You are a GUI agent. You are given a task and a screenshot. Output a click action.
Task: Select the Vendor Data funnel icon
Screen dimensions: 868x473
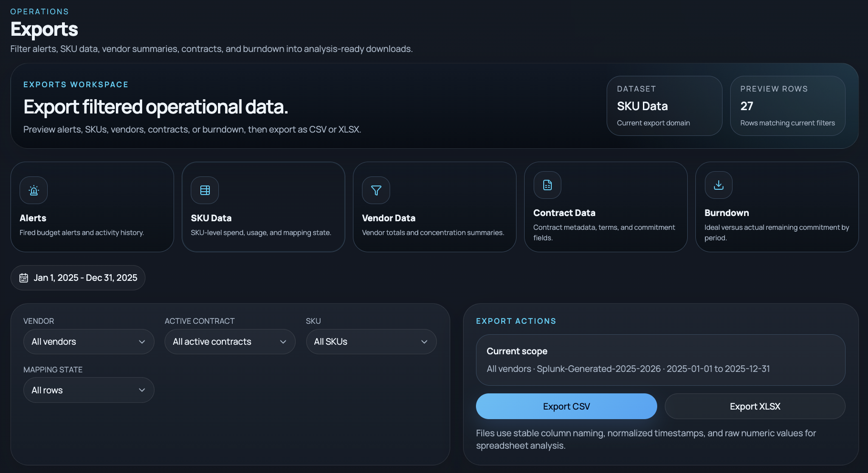pyautogui.click(x=376, y=190)
